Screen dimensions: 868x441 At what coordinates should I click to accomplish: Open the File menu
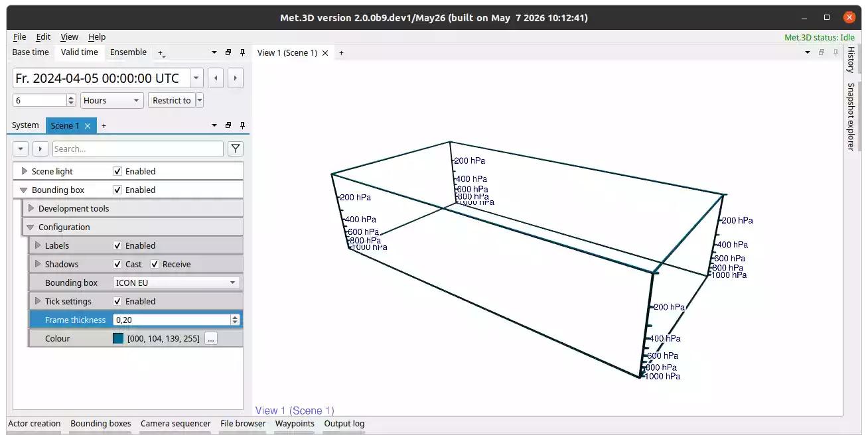coord(20,37)
